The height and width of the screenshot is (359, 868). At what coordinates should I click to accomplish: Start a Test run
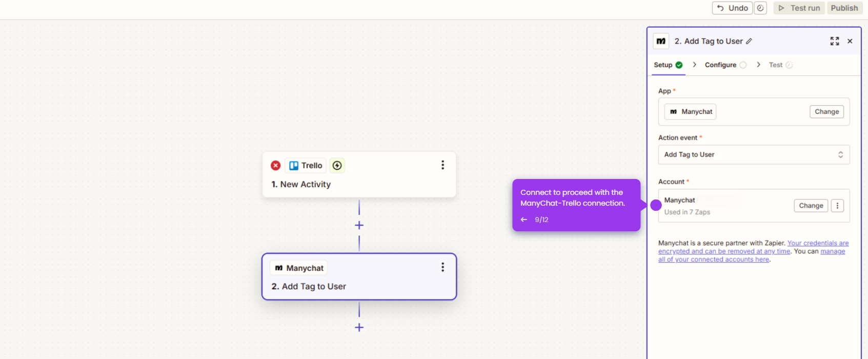coord(799,8)
